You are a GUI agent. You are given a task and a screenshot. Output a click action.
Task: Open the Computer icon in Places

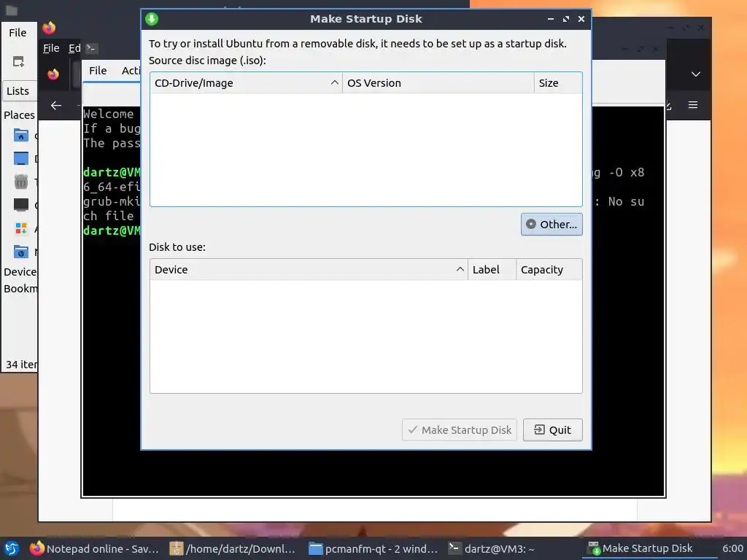21,205
